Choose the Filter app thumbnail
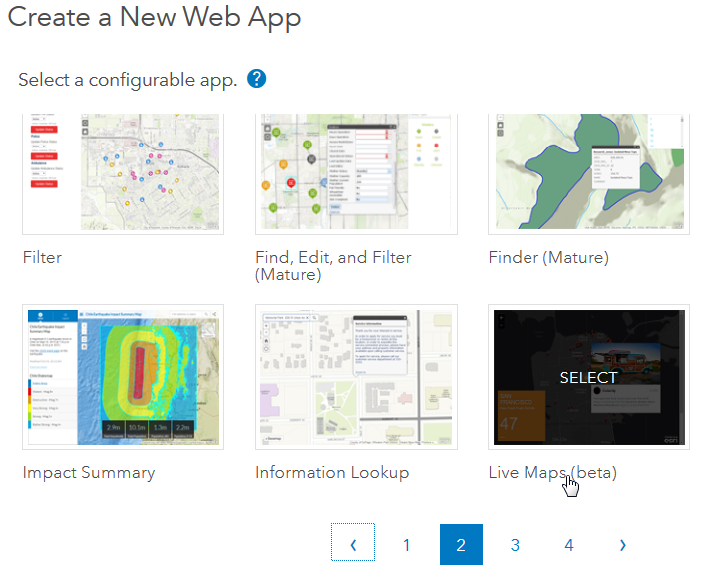704x588 pixels. pyautogui.click(x=123, y=173)
